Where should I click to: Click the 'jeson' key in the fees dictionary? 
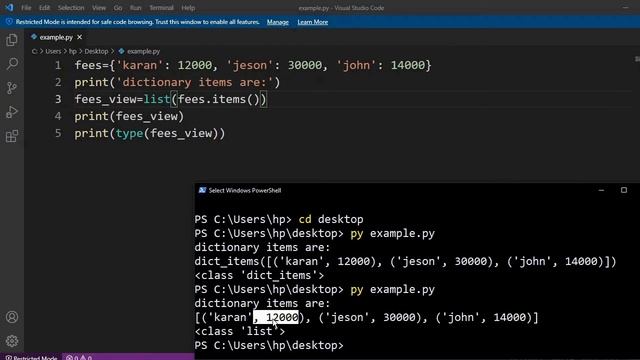[250, 65]
